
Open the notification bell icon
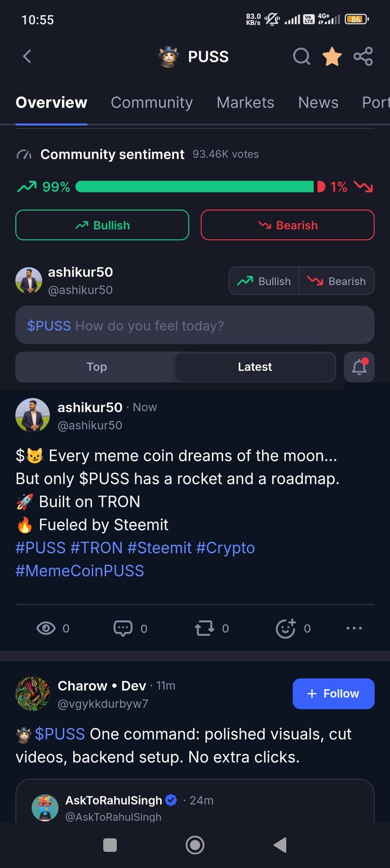(360, 367)
